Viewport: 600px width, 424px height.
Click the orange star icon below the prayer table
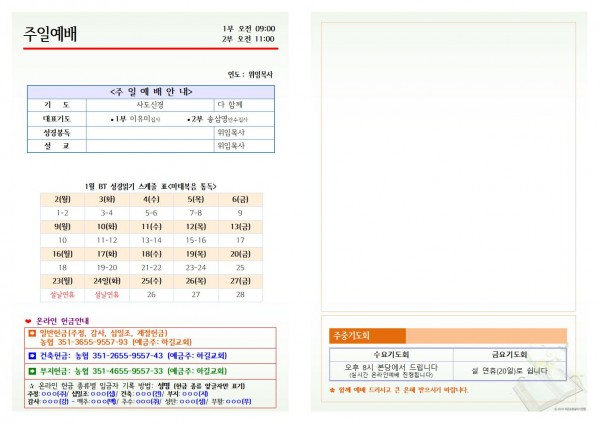click(x=333, y=388)
